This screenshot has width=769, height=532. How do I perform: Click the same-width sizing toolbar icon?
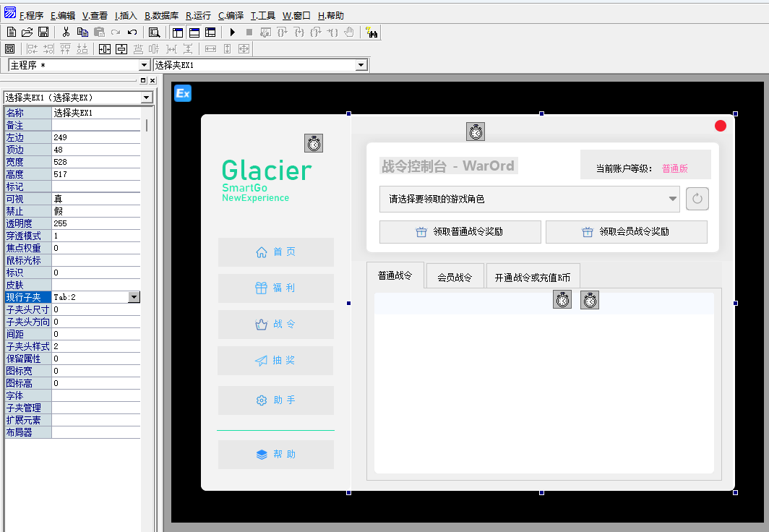(x=210, y=49)
